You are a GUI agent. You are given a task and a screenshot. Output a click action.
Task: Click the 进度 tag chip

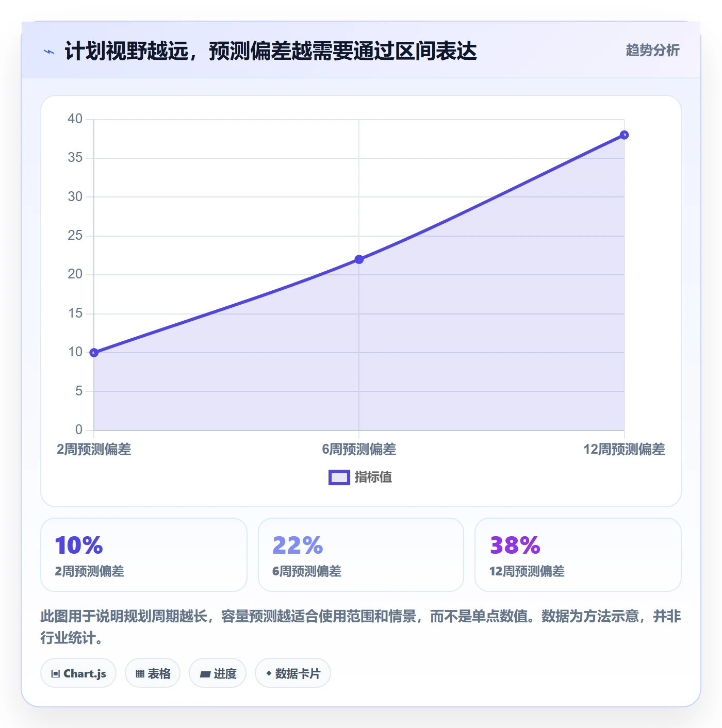tap(218, 673)
